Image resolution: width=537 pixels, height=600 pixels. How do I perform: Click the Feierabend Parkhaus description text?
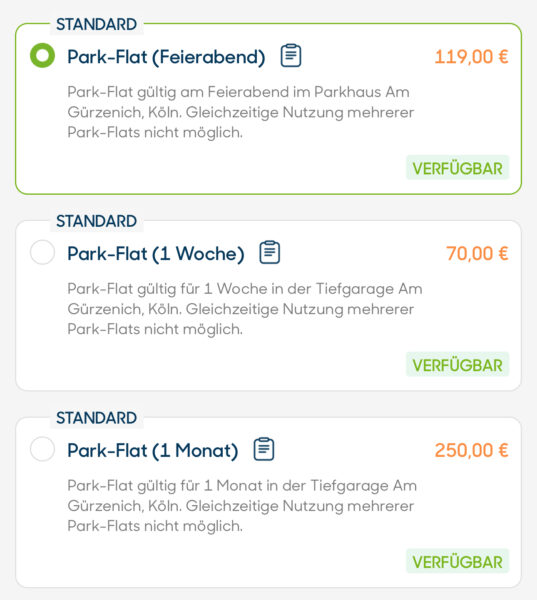click(241, 112)
